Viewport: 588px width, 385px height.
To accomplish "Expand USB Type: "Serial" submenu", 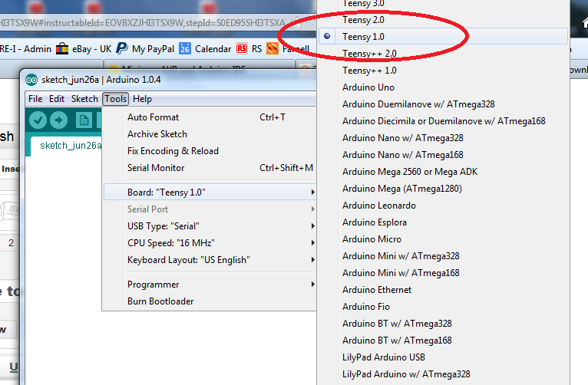I will coord(209,225).
